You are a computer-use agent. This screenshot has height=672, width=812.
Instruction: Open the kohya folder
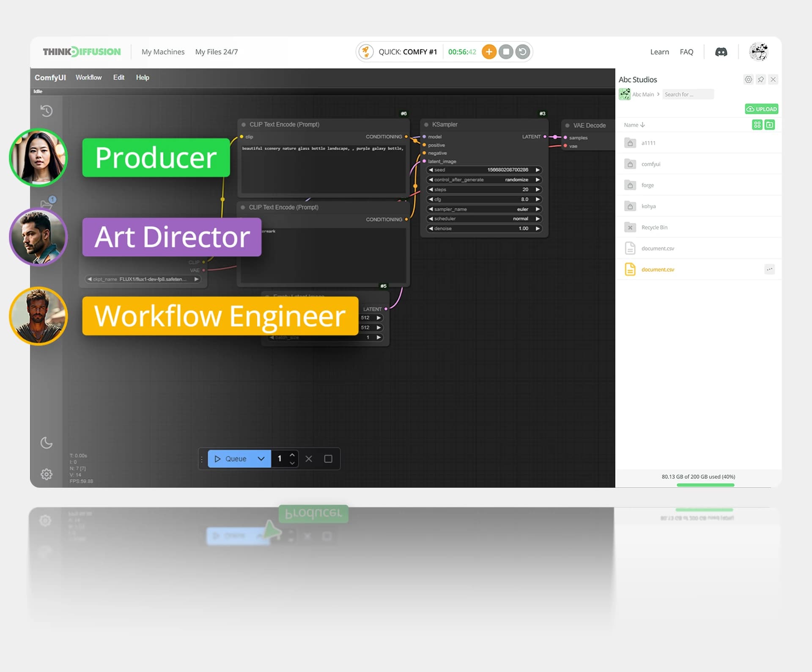coord(698,206)
